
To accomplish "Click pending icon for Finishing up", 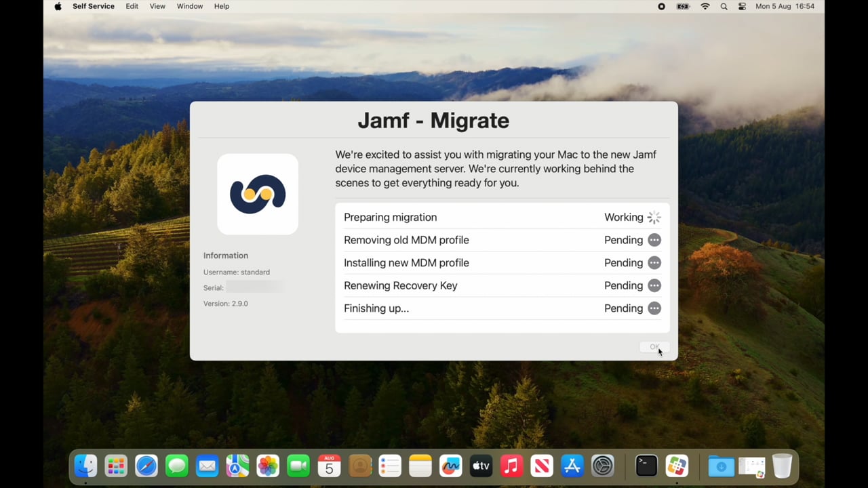I will click(654, 308).
